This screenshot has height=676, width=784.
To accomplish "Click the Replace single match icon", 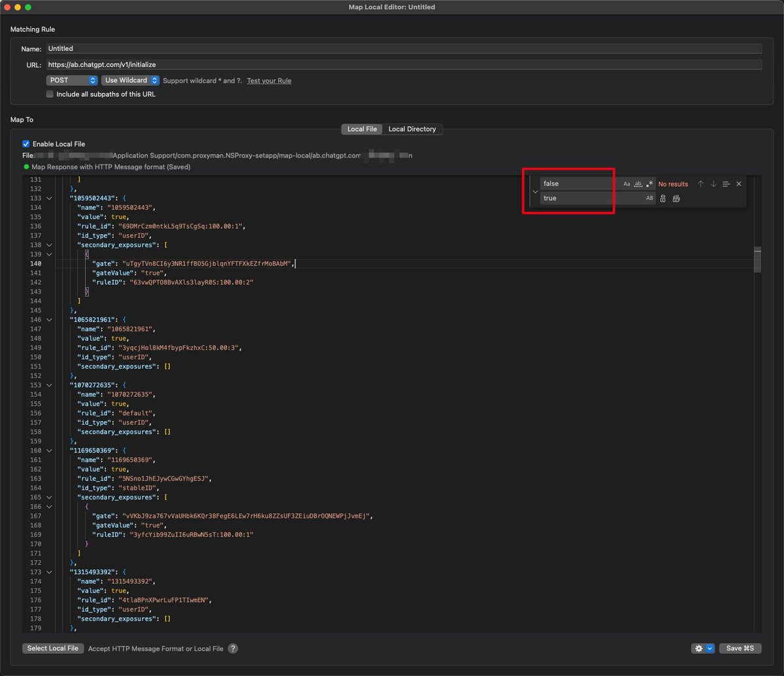I will 663,198.
